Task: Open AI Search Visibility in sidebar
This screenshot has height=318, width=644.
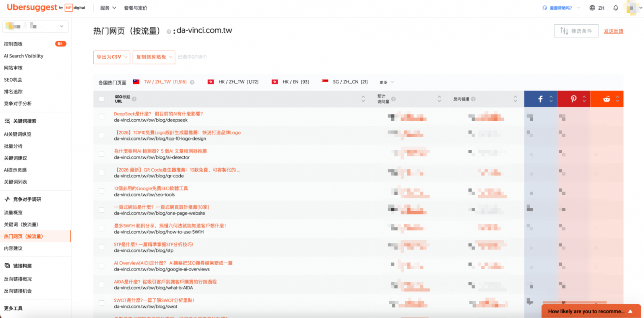Action: coord(24,56)
